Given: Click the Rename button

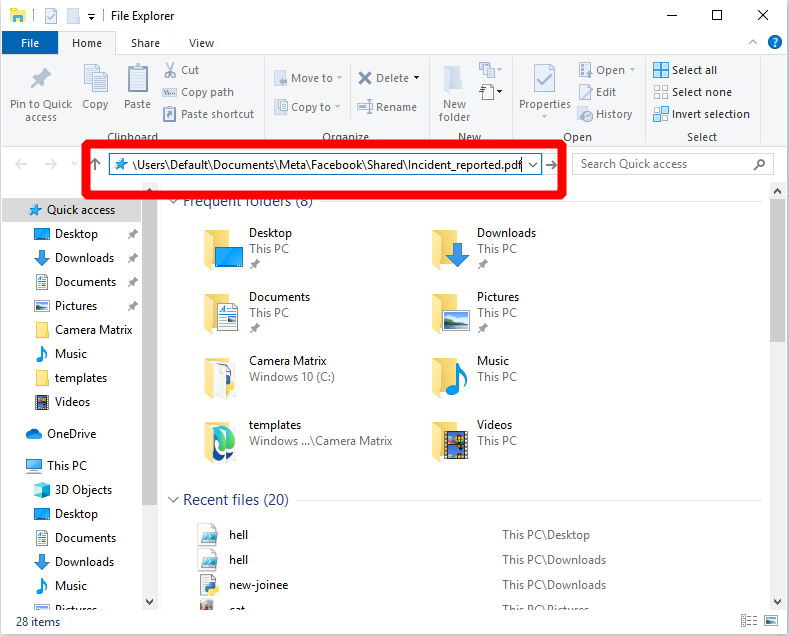Looking at the screenshot, I should point(387,107).
